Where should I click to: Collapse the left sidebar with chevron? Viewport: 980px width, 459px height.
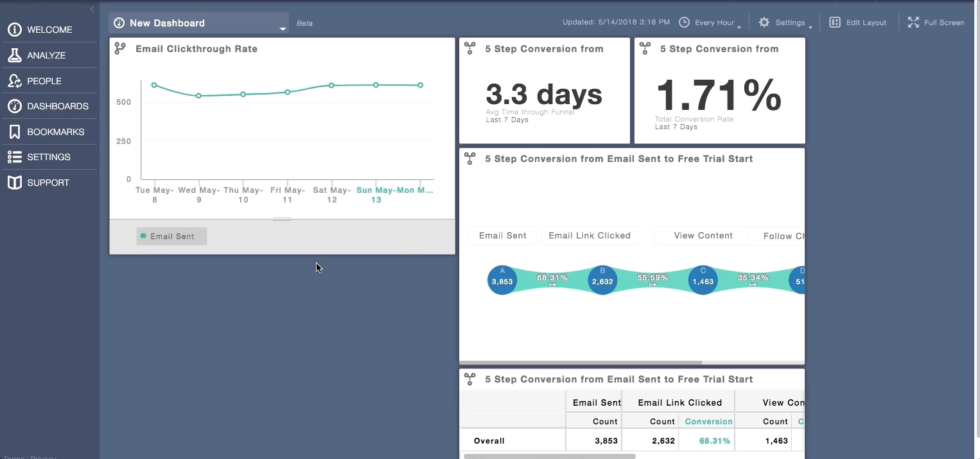(x=92, y=9)
